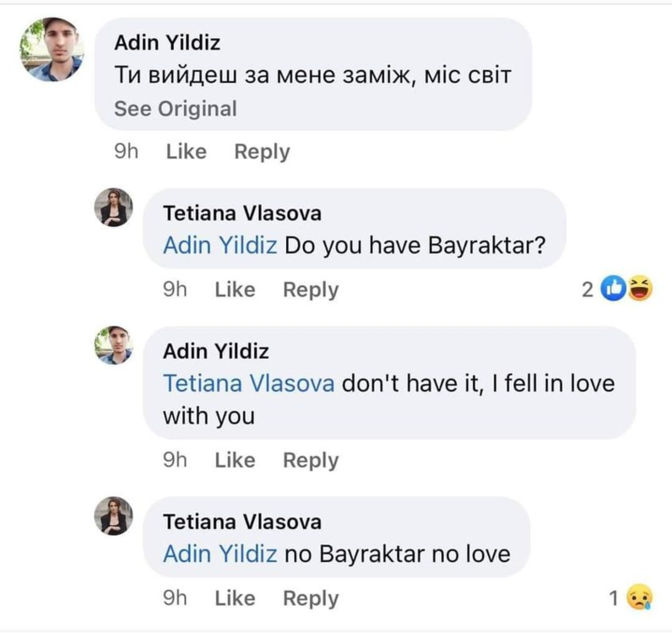This screenshot has height=633, width=672.
Task: Open Tetiana Vlasova's avatar on 'no Bayraktar no love' reply
Action: tap(112, 516)
